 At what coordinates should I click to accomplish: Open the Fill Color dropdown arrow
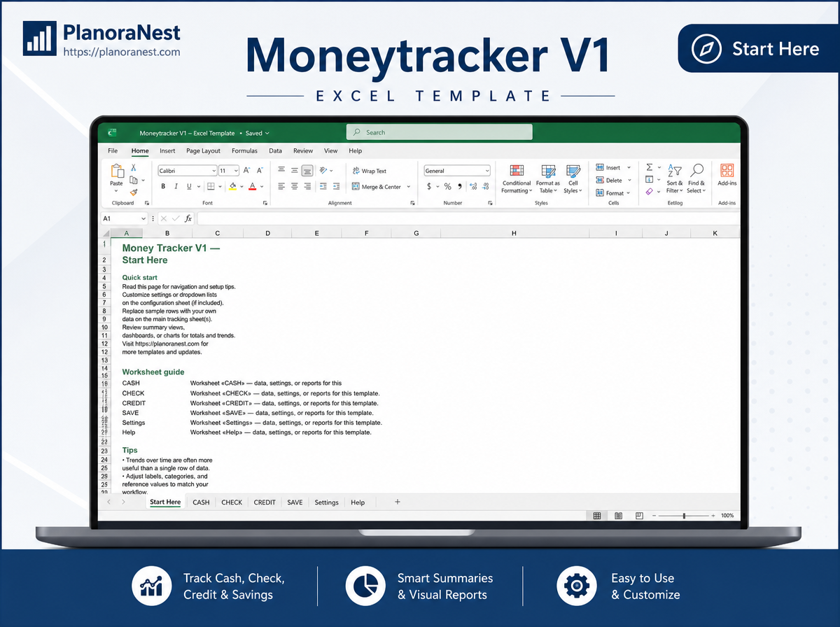[x=241, y=188]
